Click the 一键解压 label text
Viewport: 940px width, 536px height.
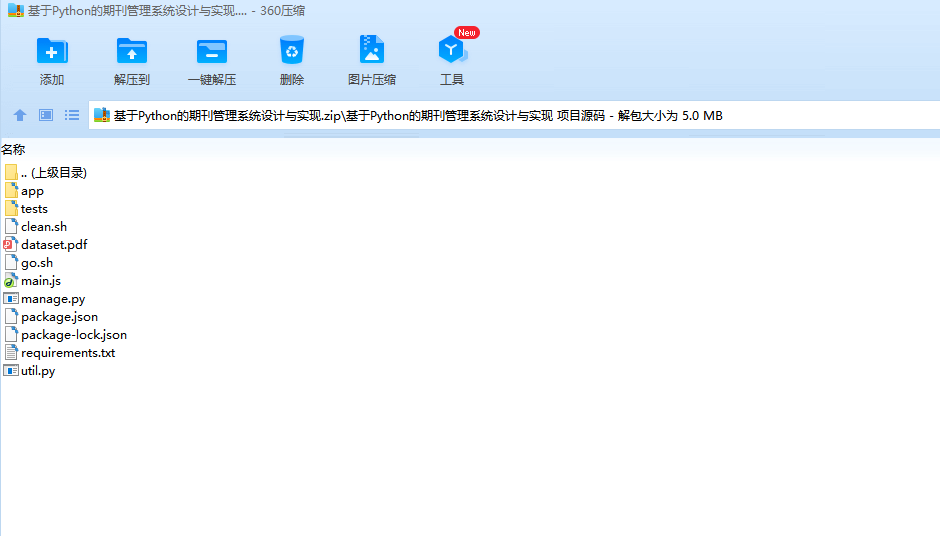(212, 79)
